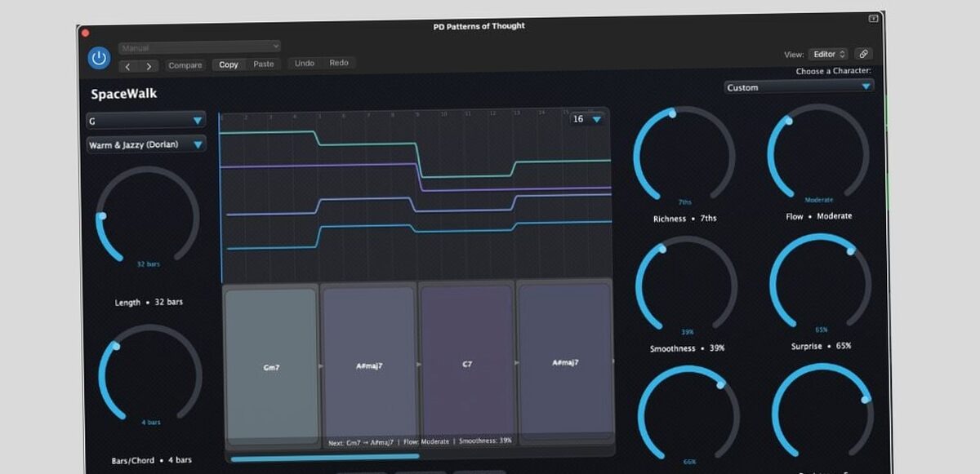The image size is (980, 474).
Task: Open the View Editor selector
Action: (x=829, y=55)
